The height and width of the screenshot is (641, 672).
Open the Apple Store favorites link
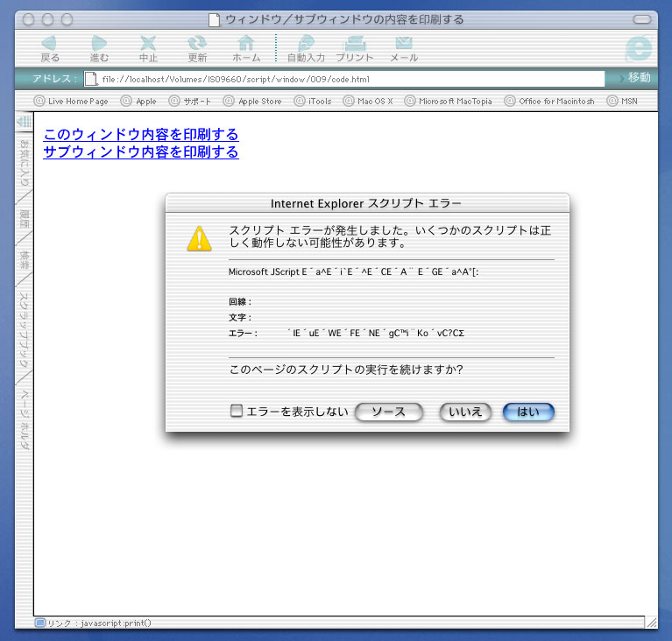[x=252, y=101]
